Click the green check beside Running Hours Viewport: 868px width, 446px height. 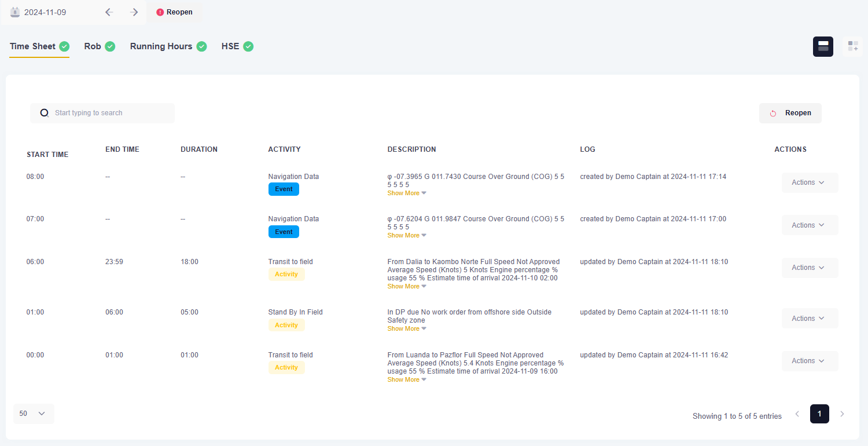pyautogui.click(x=201, y=46)
